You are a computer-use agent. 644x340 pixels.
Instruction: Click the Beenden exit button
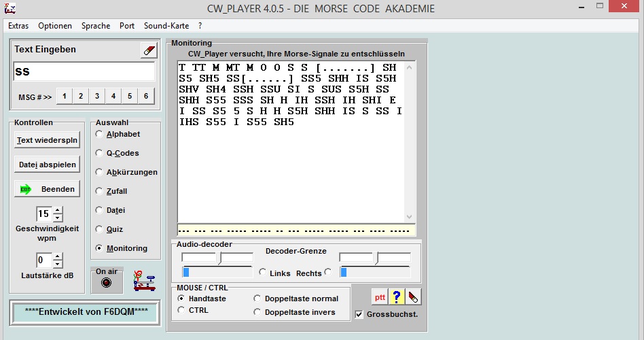[46, 189]
